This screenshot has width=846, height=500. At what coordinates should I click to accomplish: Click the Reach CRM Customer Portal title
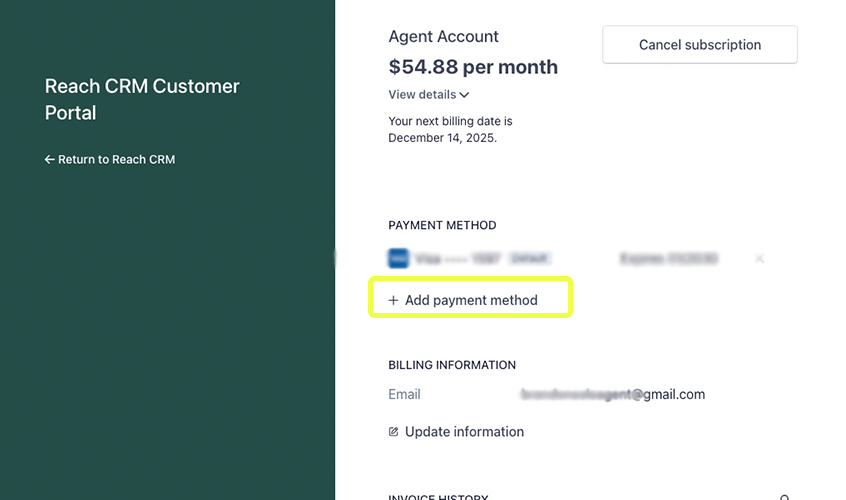click(142, 99)
